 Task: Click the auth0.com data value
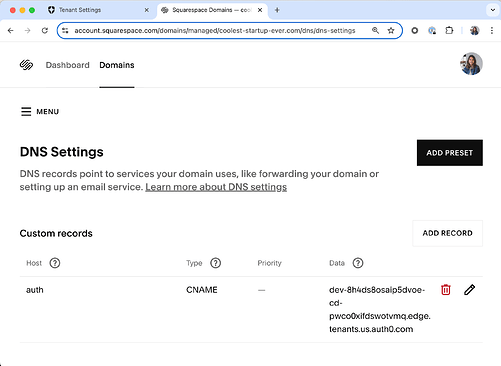point(379,309)
